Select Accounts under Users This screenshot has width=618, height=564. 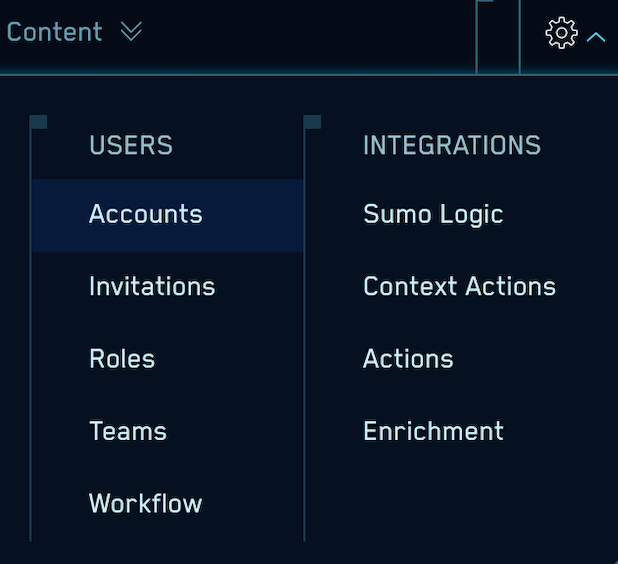coord(167,215)
